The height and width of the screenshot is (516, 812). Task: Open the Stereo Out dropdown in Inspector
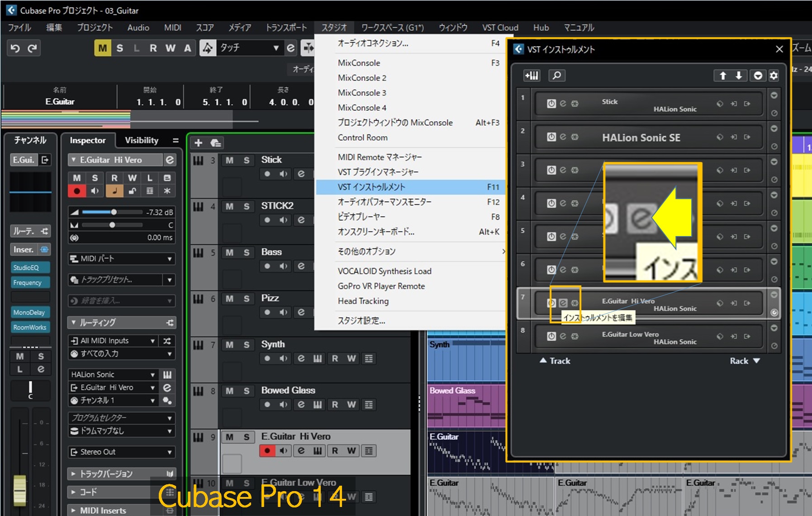click(121, 452)
